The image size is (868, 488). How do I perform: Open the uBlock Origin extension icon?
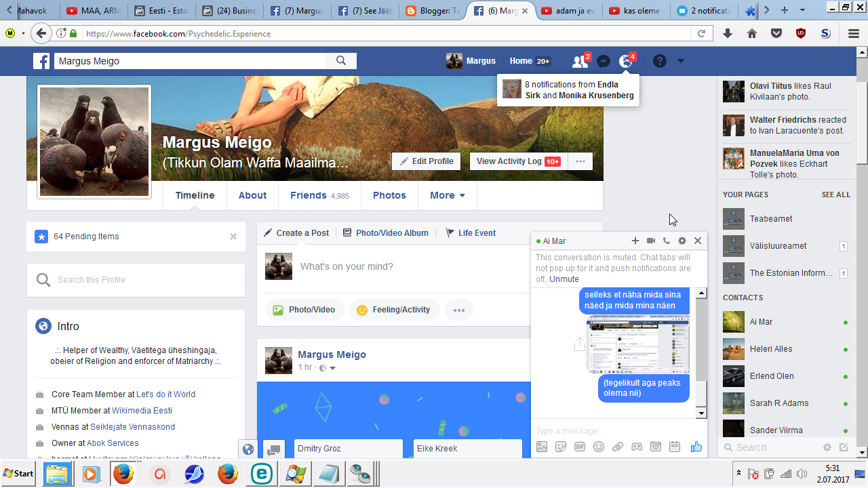(x=801, y=33)
